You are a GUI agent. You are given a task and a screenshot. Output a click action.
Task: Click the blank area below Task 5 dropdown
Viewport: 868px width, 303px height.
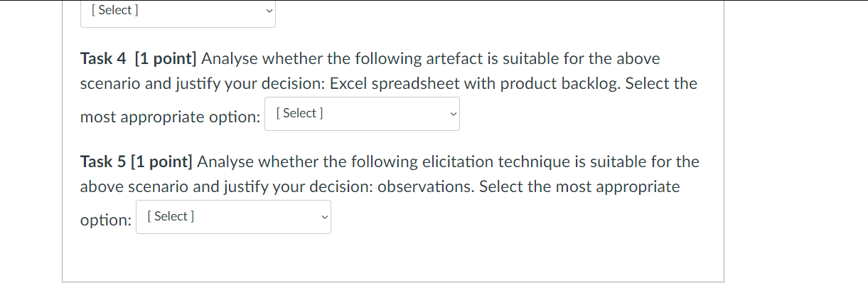click(x=391, y=260)
